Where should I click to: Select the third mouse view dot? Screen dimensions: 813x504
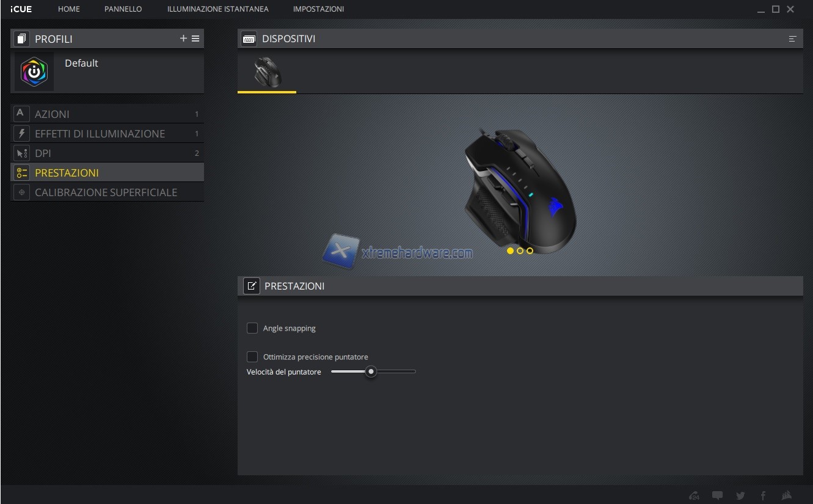point(530,250)
